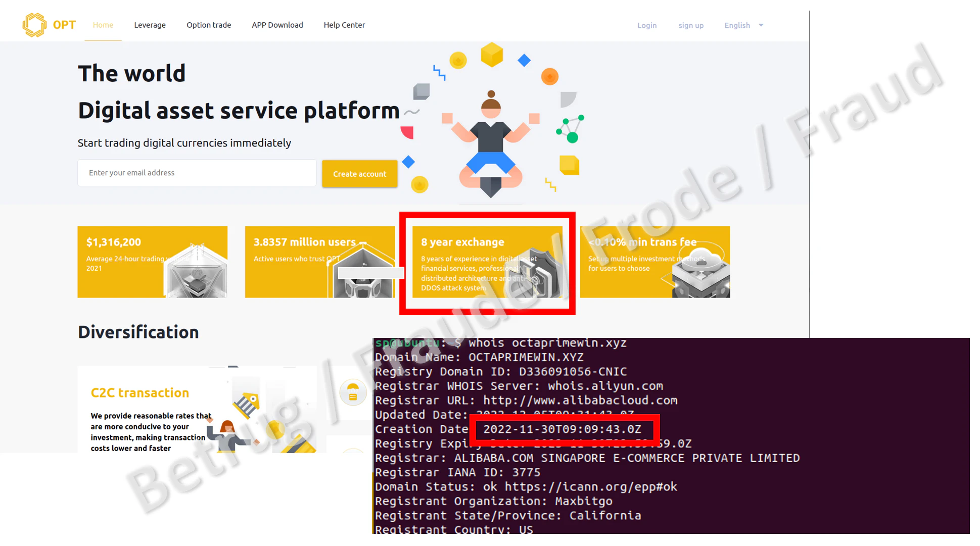The image size is (980, 546).
Task: Click the round yellow icon beside C2C card
Action: (x=353, y=392)
